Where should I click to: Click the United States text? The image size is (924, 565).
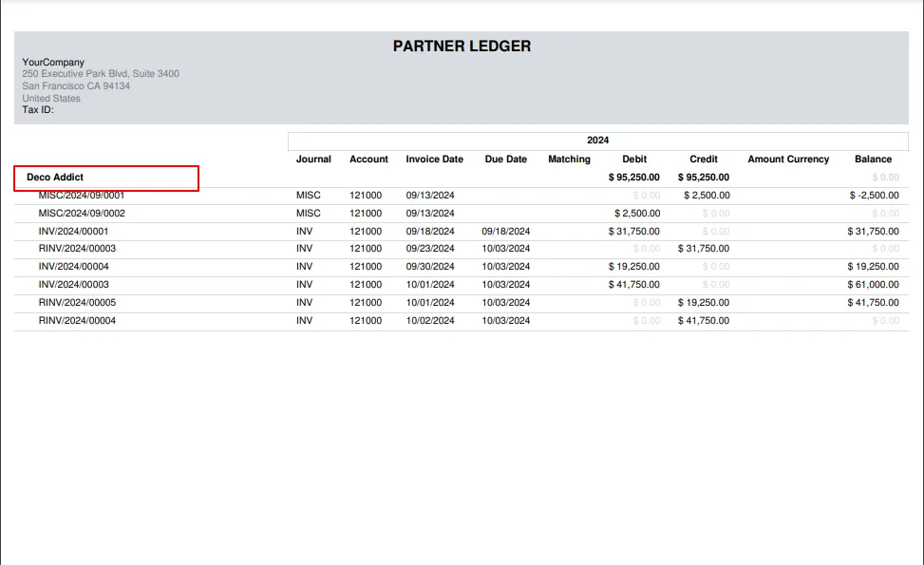tap(51, 99)
